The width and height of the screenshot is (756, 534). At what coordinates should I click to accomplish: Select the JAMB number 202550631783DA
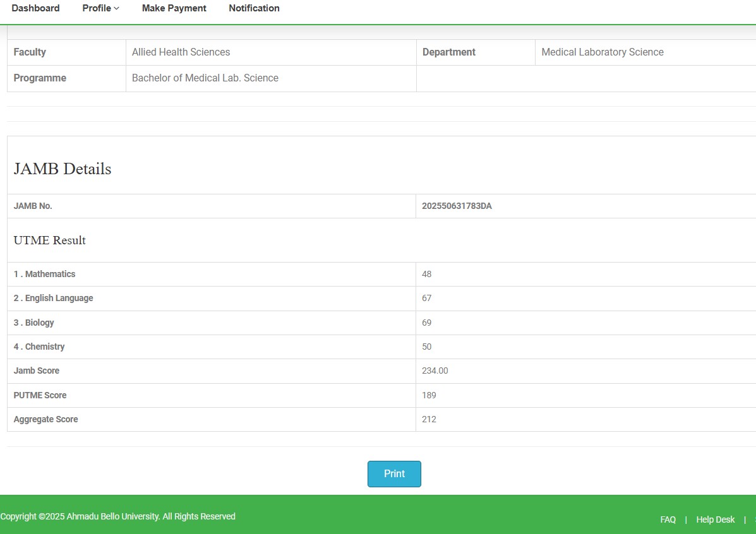click(x=457, y=206)
